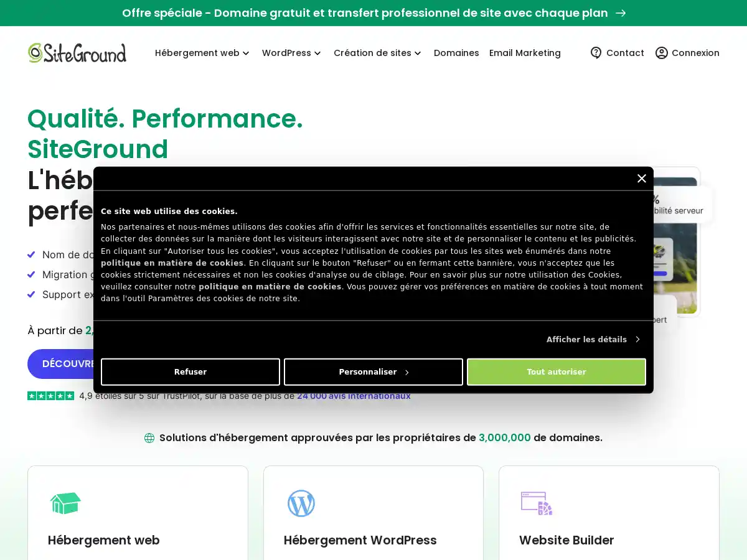Select the WordPress logo icon
The height and width of the screenshot is (560, 747).
click(x=301, y=503)
